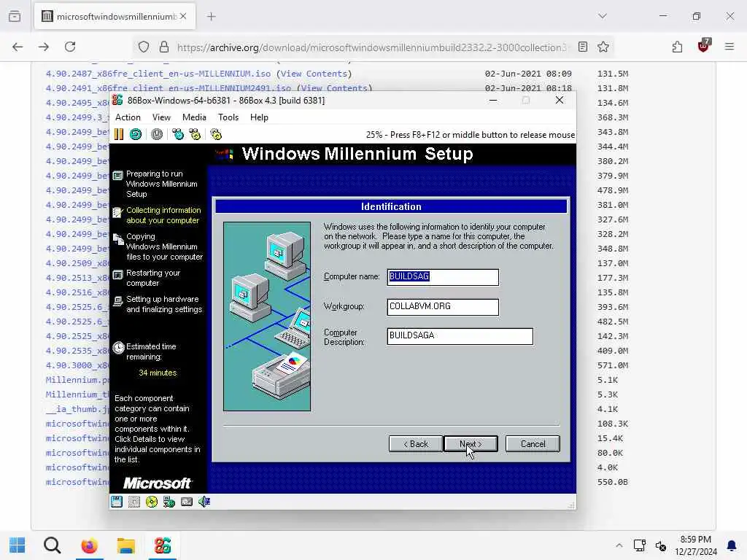Click the floppy disk status bar icon

(x=117, y=502)
